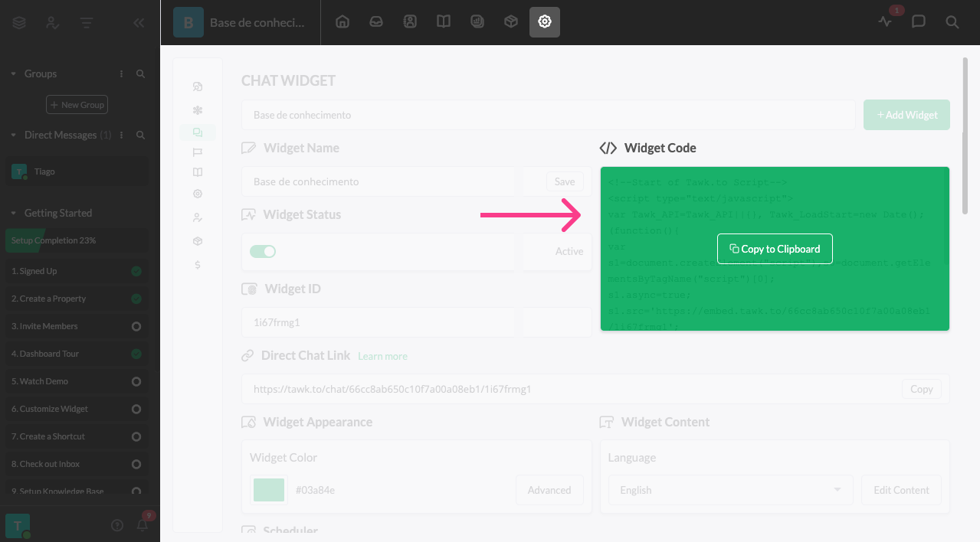This screenshot has height=542, width=980.
Task: Open the book icon in the settings rail
Action: 198,173
